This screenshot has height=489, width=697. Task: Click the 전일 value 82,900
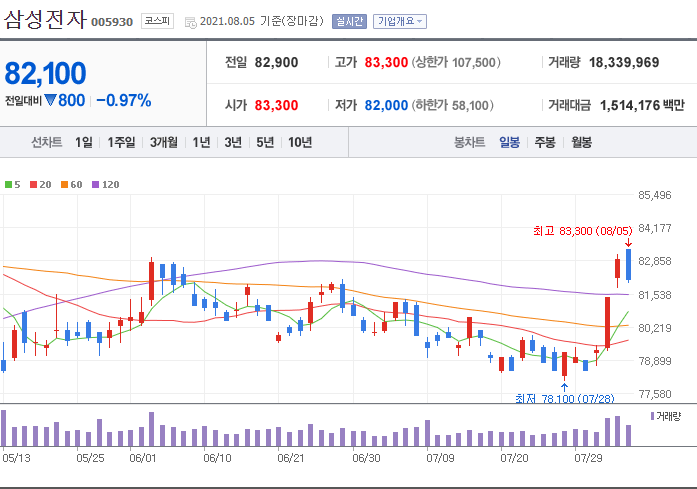coord(276,62)
